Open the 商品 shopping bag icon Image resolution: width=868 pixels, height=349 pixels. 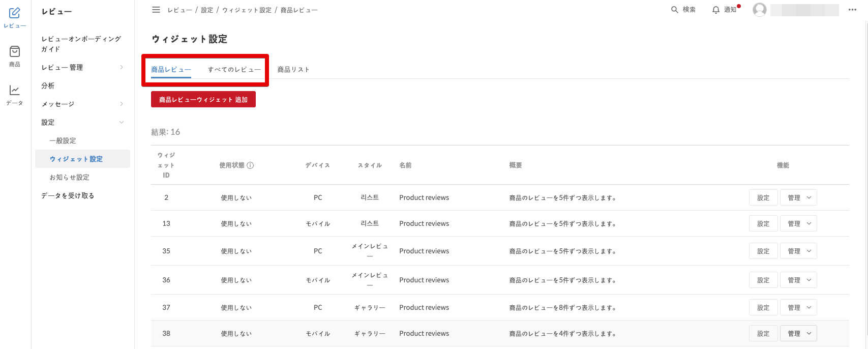[x=15, y=52]
